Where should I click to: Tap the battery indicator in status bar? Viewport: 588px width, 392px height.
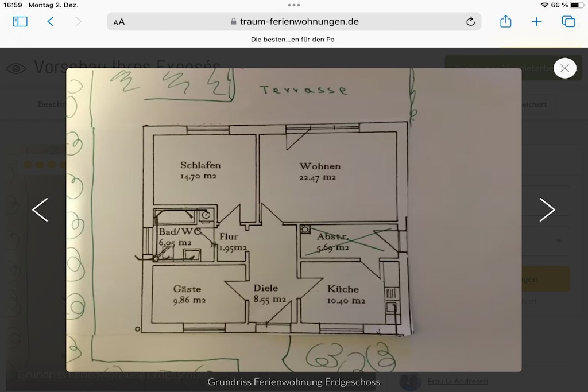pyautogui.click(x=577, y=5)
